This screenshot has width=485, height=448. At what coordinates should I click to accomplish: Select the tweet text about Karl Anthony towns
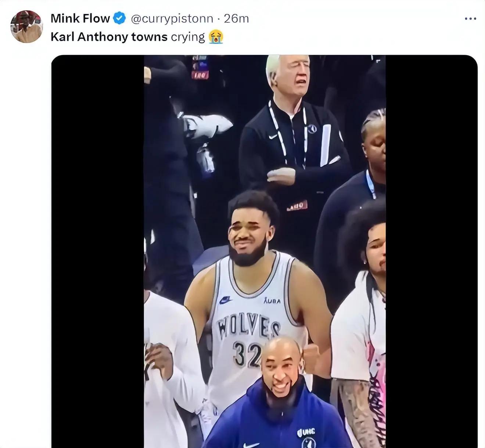128,37
